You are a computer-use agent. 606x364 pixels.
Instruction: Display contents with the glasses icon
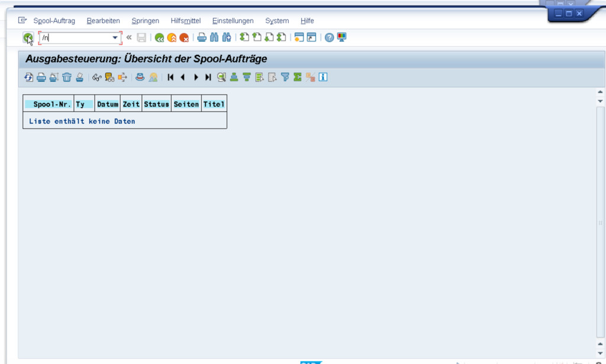coord(96,78)
